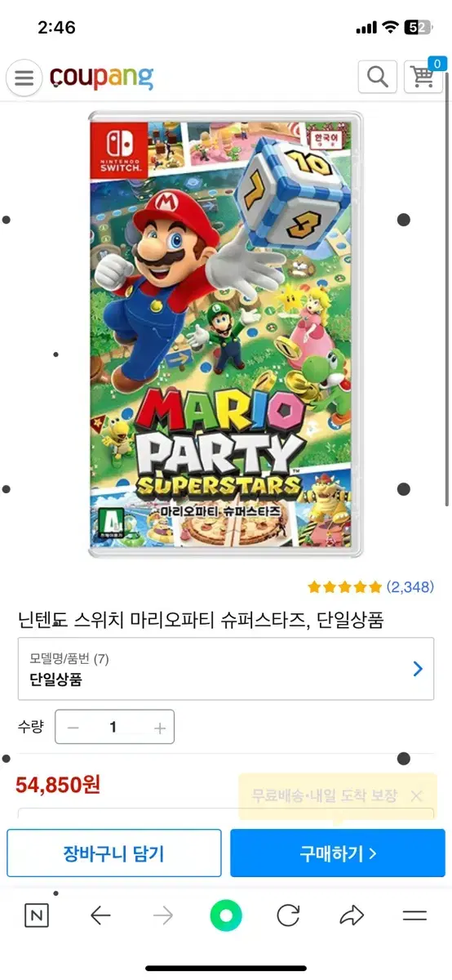Share the page with share arrow
This screenshot has width=452, height=980.
coord(352,916)
